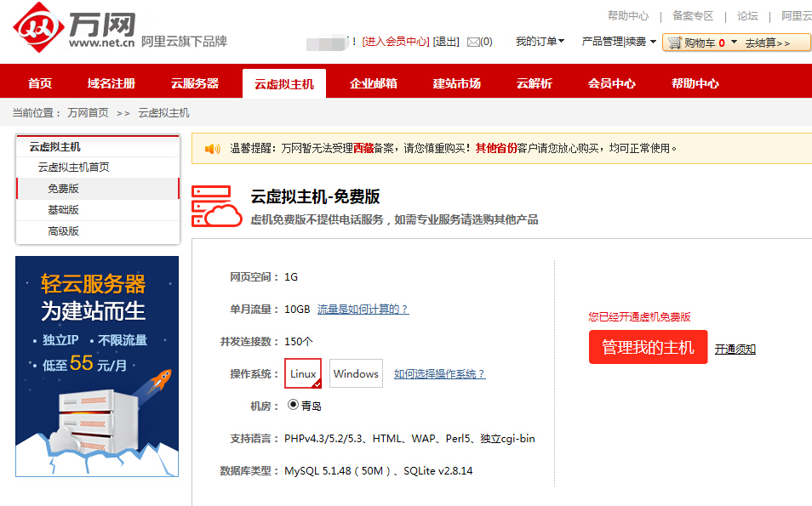
Task: Open the 备案专区 top link
Action: (693, 16)
